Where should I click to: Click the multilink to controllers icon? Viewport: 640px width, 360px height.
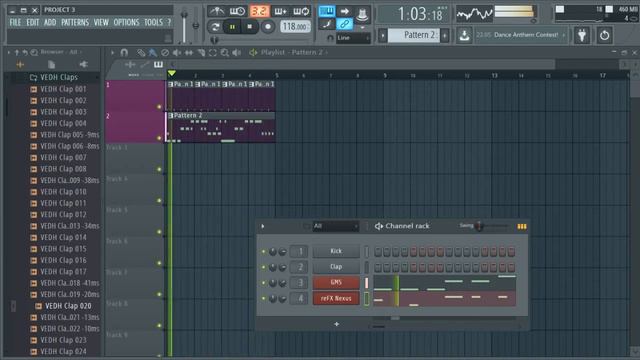click(x=327, y=24)
